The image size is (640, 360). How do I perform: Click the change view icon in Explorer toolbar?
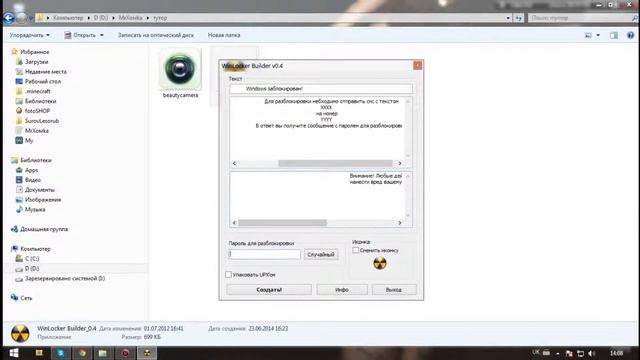click(588, 36)
